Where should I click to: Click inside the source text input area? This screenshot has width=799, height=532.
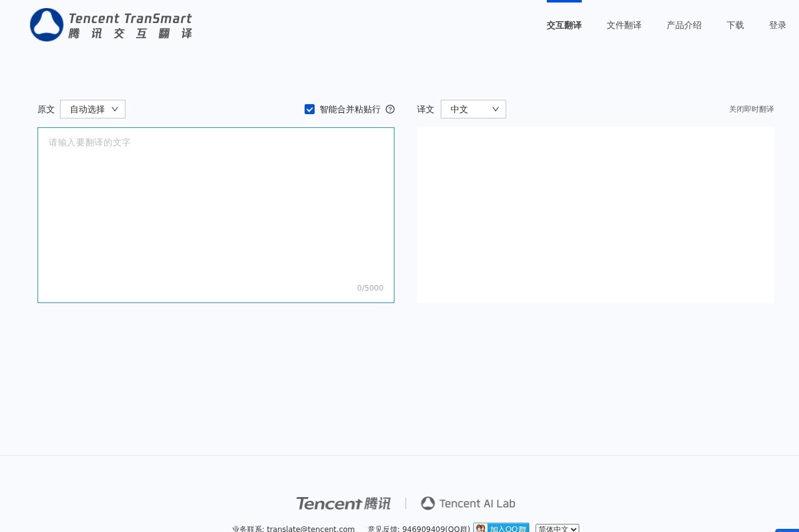point(215,200)
